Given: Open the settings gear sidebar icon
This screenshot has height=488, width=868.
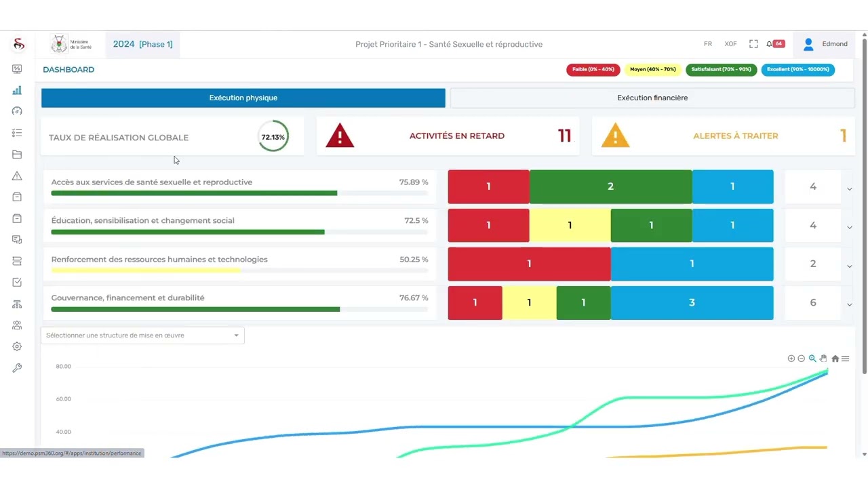Looking at the screenshot, I should pos(17,346).
